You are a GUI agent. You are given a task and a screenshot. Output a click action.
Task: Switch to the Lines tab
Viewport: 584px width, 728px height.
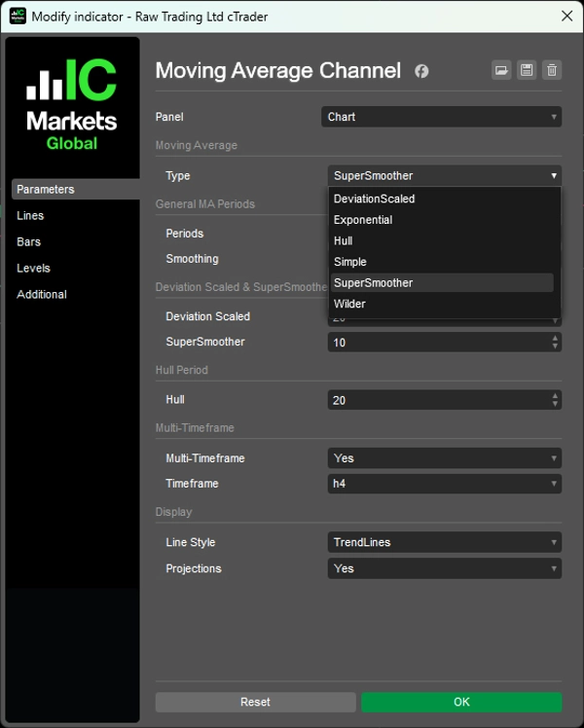[x=30, y=216]
